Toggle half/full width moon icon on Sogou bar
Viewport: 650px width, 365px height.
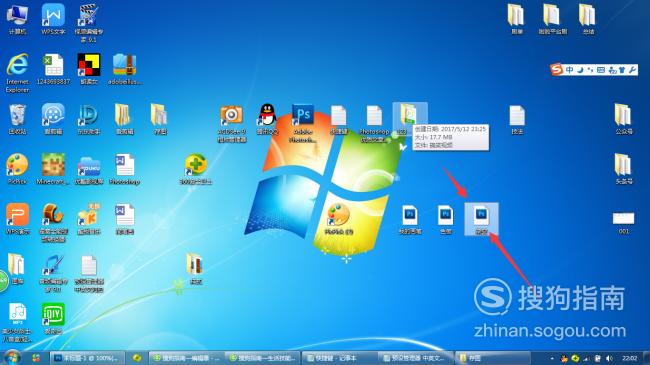click(580, 70)
